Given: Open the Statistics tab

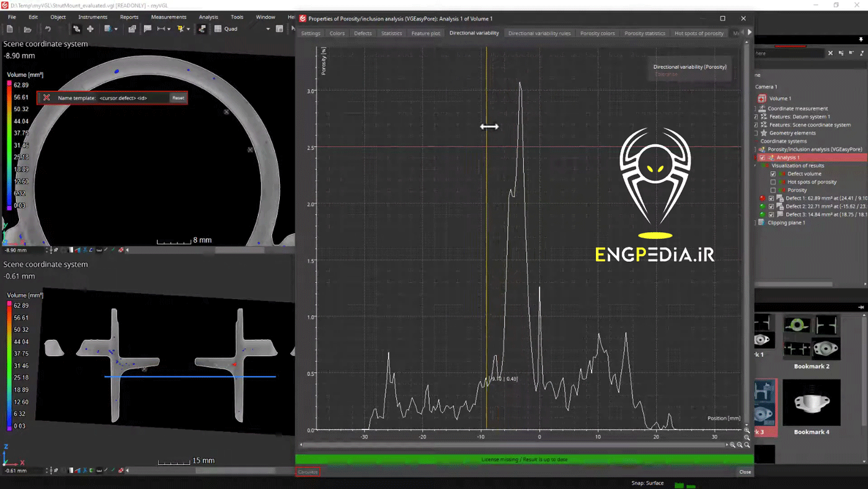Looking at the screenshot, I should [392, 33].
